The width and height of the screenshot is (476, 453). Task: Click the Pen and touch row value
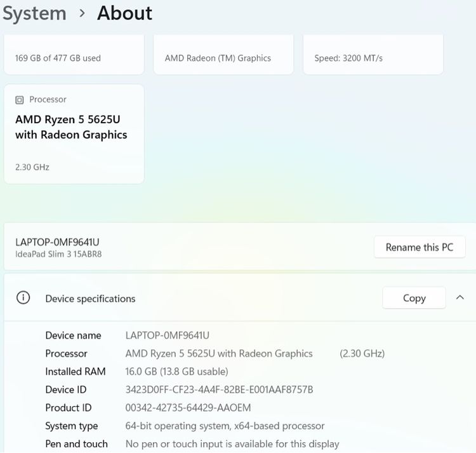pos(232,444)
